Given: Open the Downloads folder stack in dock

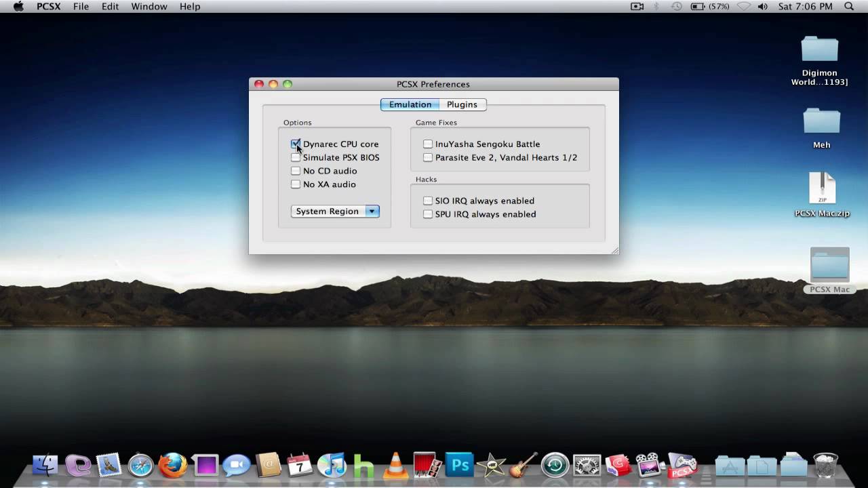Looking at the screenshot, I should coord(793,466).
